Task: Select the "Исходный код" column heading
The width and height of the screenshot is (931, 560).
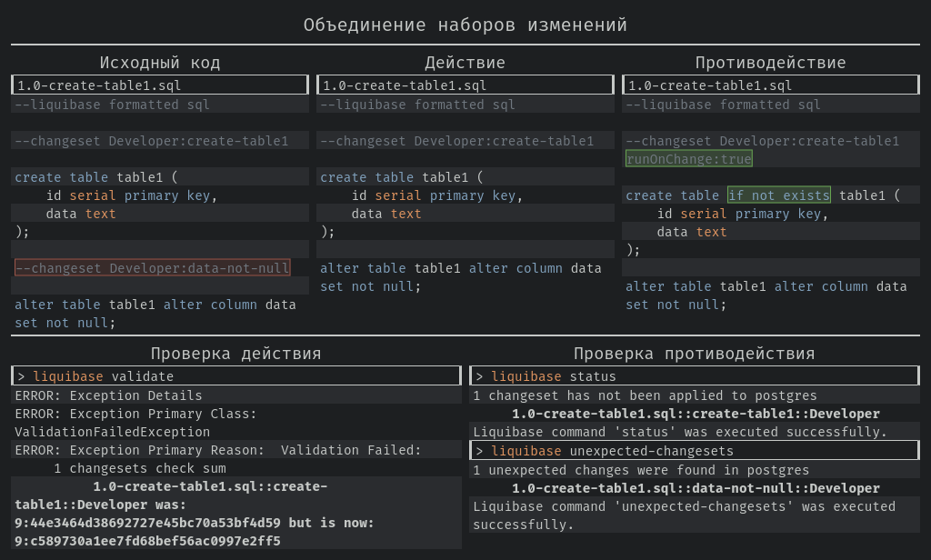Action: (x=160, y=63)
